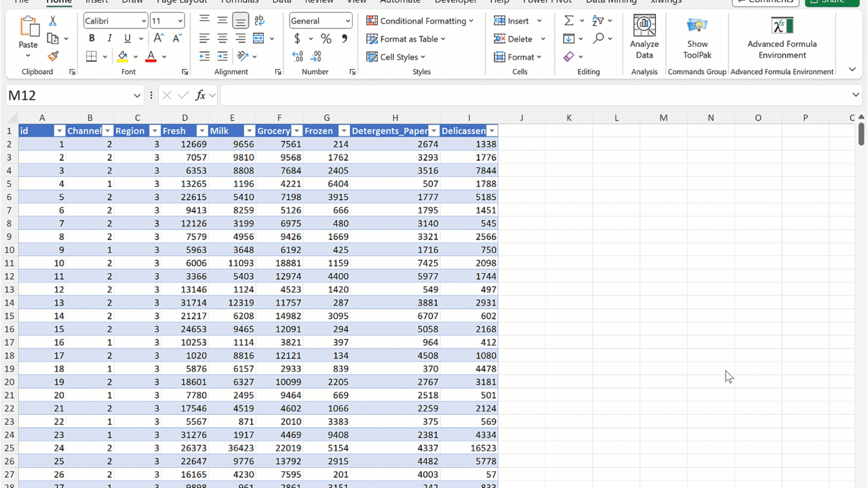Expand the Calibri font name dropdown

pos(144,21)
